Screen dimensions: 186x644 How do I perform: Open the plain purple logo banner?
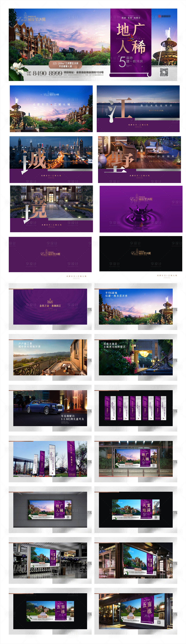pos(50,254)
